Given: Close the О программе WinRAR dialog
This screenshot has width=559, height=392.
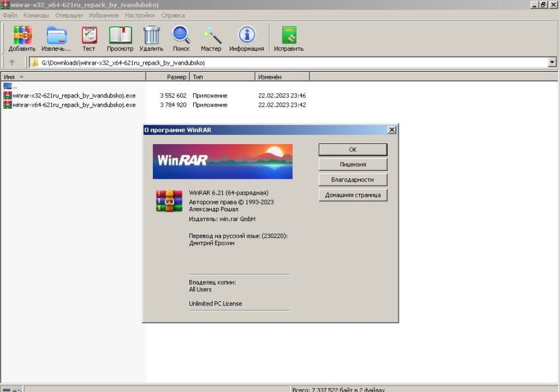Looking at the screenshot, I should [x=391, y=130].
